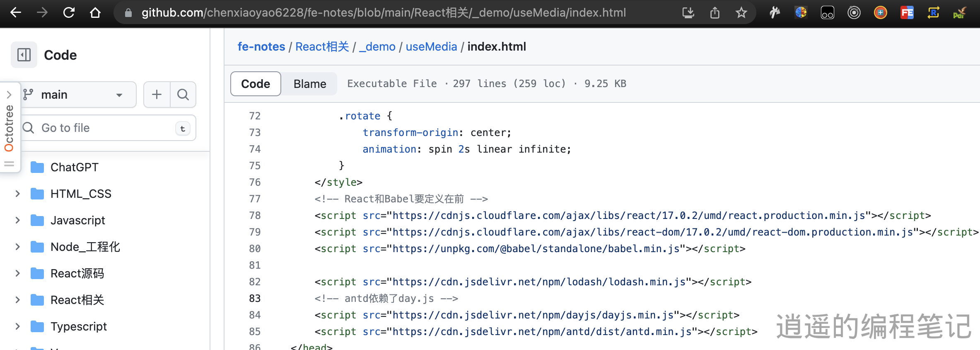This screenshot has height=350, width=980.
Task: Click the browser reload icon
Action: click(x=69, y=13)
